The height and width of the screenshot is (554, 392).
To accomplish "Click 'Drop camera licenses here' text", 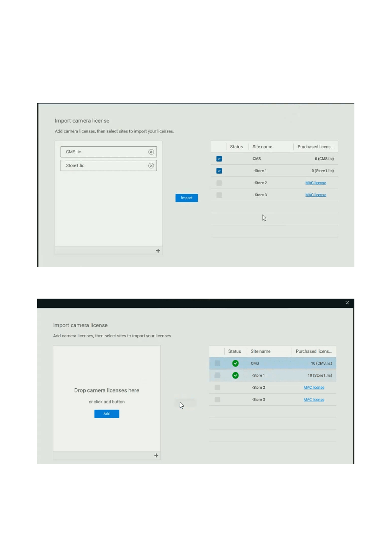I will (107, 390).
